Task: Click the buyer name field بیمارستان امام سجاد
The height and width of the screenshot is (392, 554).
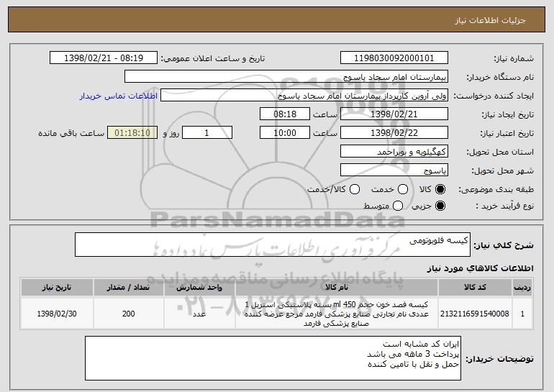Action: click(286, 77)
